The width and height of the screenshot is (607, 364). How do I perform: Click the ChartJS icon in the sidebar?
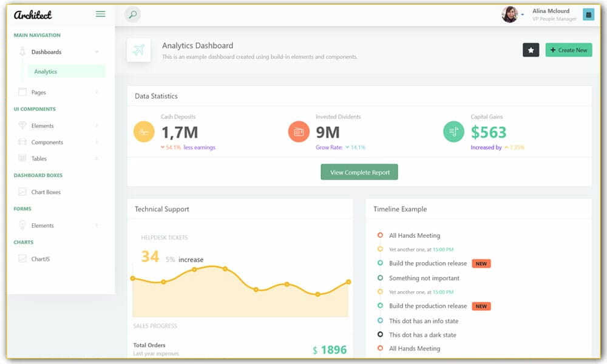[24, 258]
